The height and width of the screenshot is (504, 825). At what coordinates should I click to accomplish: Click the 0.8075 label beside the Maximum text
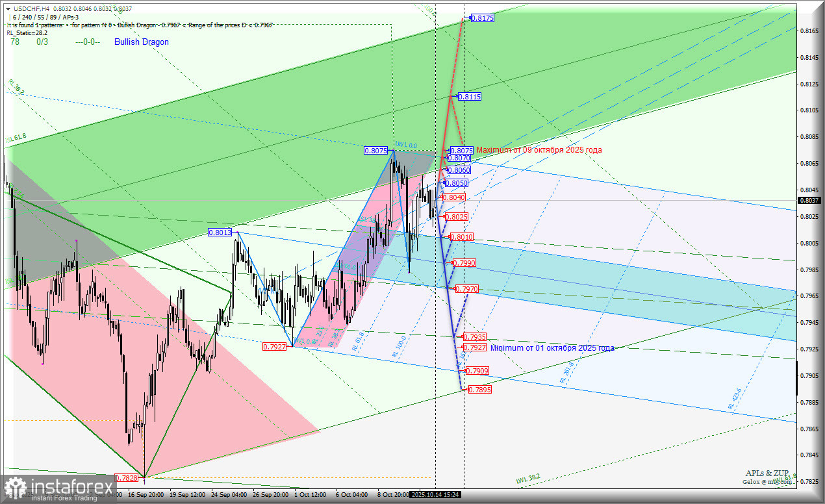point(461,150)
